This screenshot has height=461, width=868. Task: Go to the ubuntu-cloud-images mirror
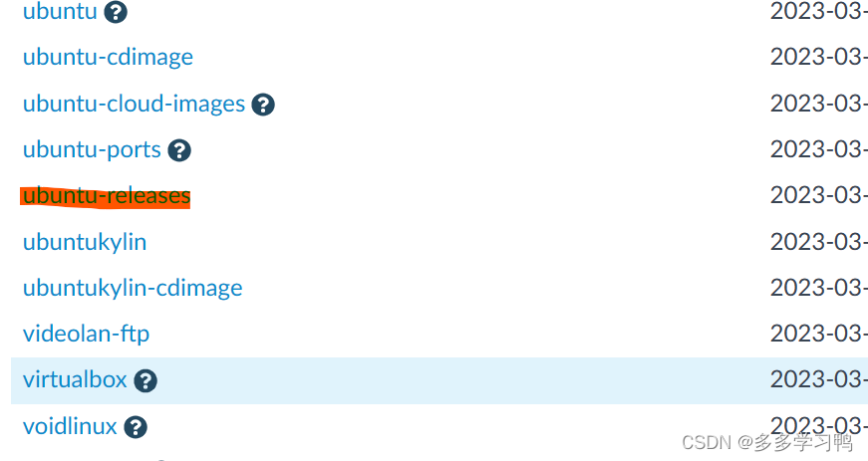pyautogui.click(x=134, y=104)
